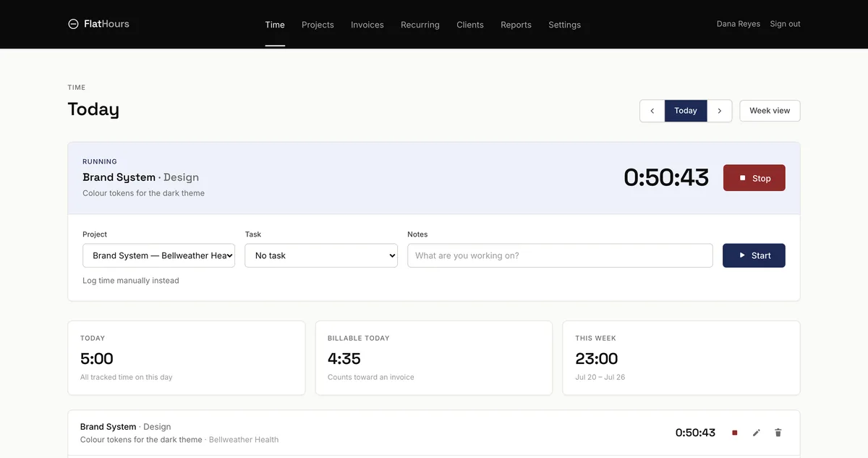Viewport: 868px width, 458px height.
Task: Click the running timer 0:50:43 display
Action: (x=666, y=178)
